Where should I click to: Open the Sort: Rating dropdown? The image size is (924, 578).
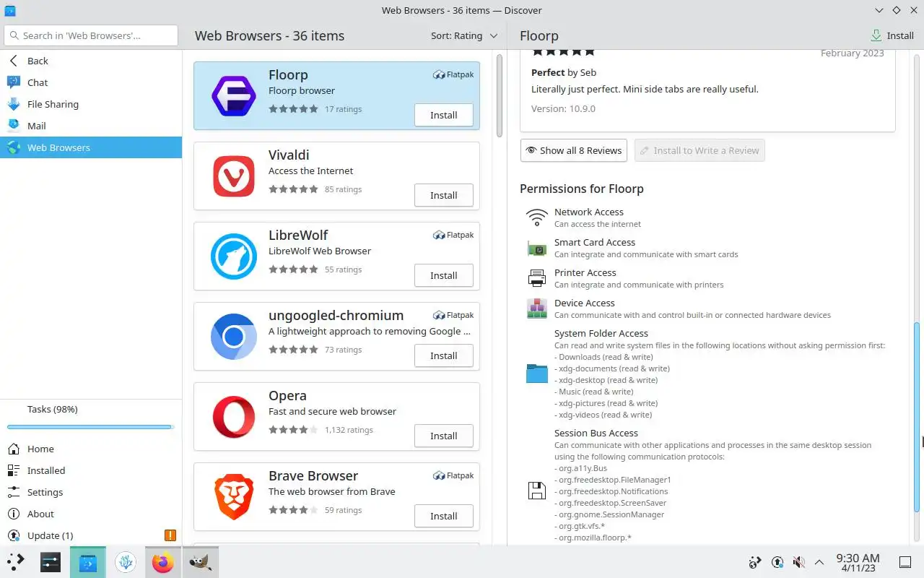(464, 35)
